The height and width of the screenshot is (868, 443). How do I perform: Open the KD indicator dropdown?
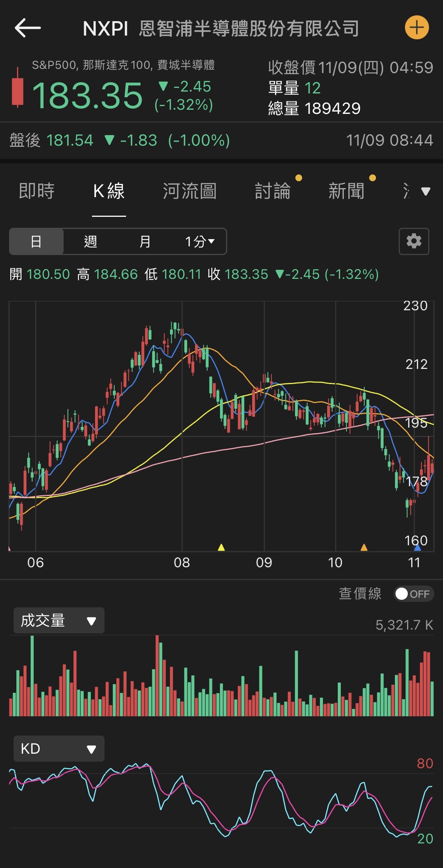point(59,748)
